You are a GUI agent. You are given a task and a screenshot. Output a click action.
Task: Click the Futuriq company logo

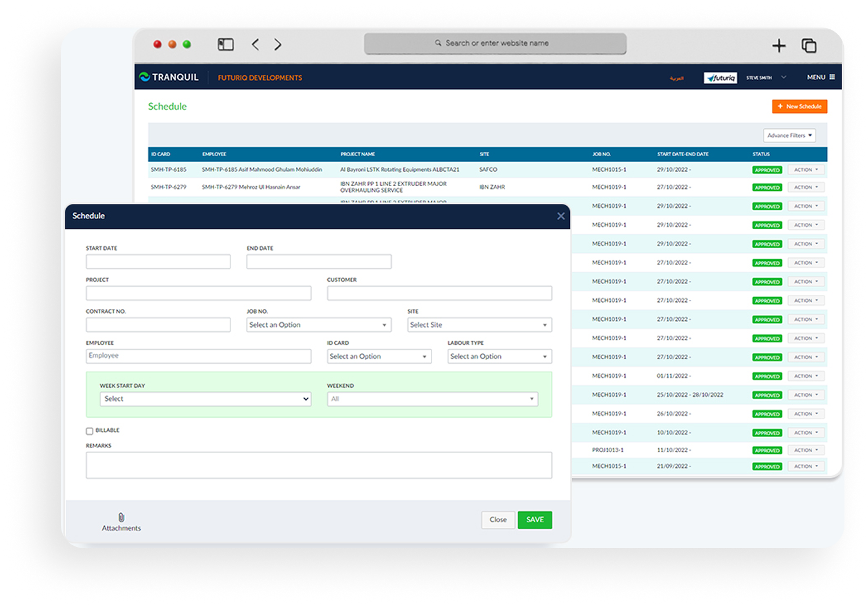(720, 78)
